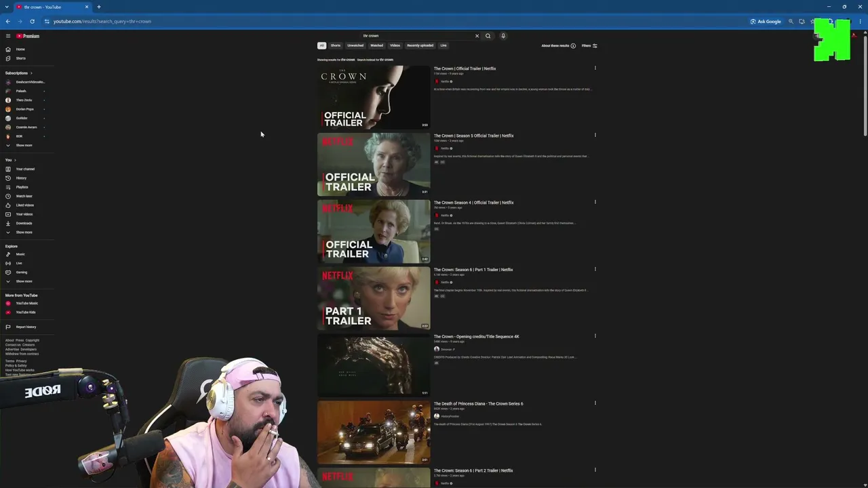
Task: Select the Shorts filter chip
Action: (x=336, y=45)
